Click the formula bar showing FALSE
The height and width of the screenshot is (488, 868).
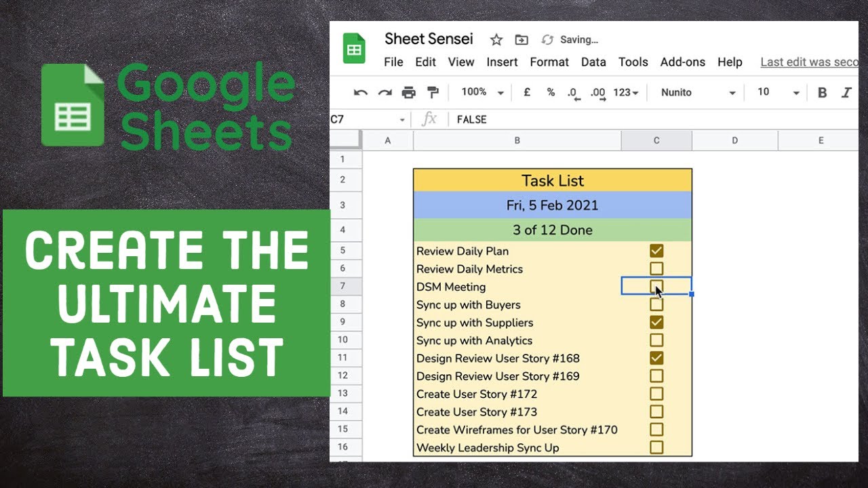[654, 119]
